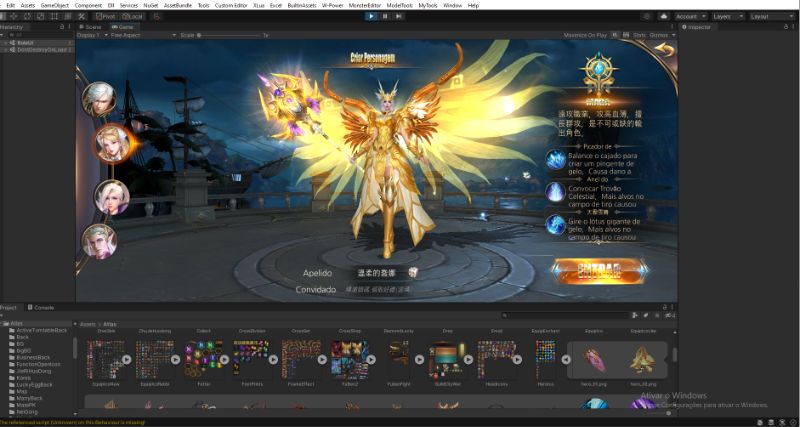Toggle the Pivot handle position mode

[105, 16]
